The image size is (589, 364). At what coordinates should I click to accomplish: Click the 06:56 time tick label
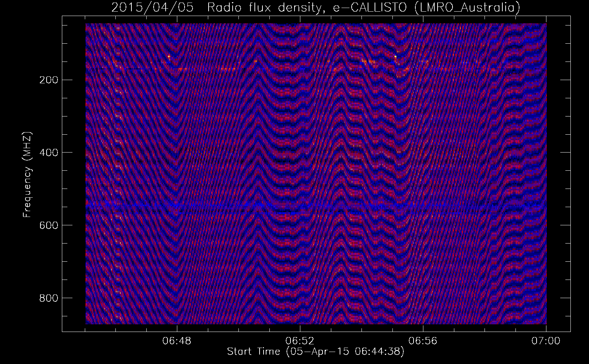(423, 341)
